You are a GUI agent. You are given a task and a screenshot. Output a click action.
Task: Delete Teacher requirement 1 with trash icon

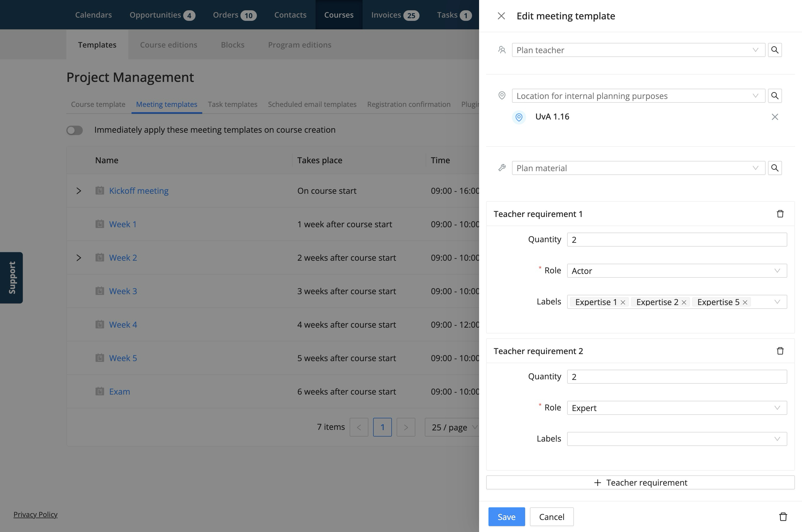[780, 214]
